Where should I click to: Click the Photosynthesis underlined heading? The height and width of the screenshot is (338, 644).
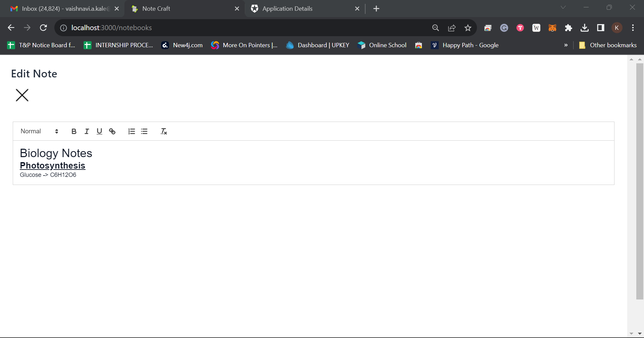(53, 165)
